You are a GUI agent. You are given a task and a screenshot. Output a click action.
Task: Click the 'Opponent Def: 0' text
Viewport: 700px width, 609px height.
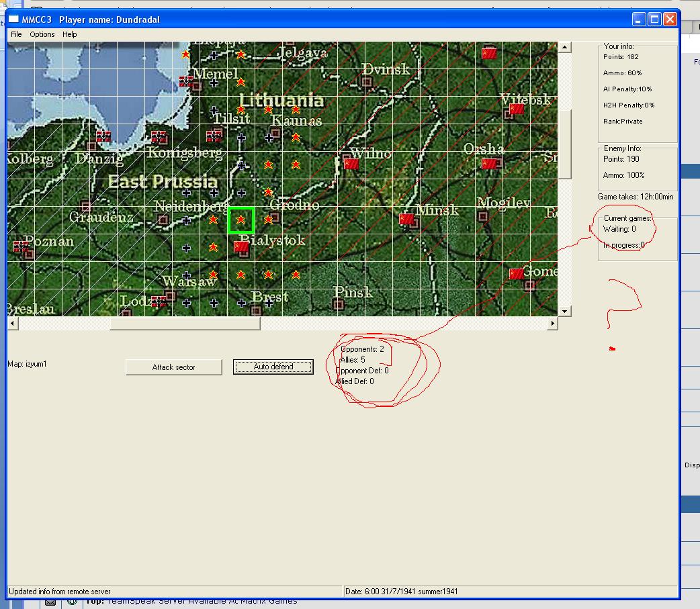pyautogui.click(x=362, y=371)
